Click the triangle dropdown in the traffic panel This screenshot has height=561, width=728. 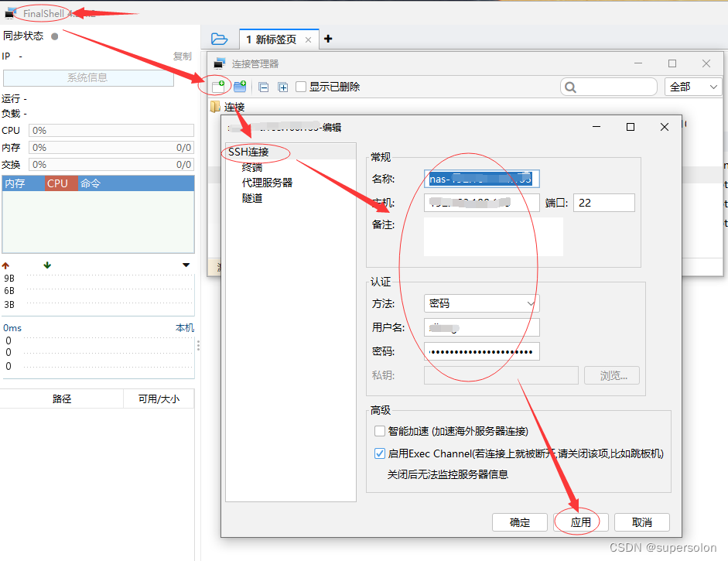pyautogui.click(x=186, y=265)
